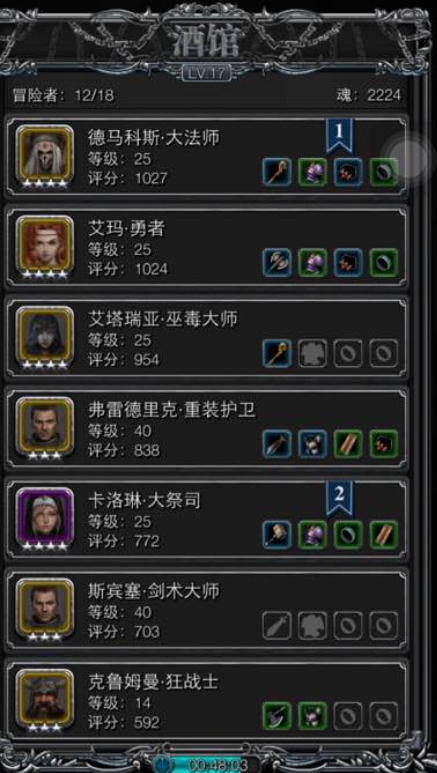Viewport: 437px width, 773px height.
Task: Tap 克鲁姆曼·狂战士's horned helmet portrait
Action: point(44,699)
